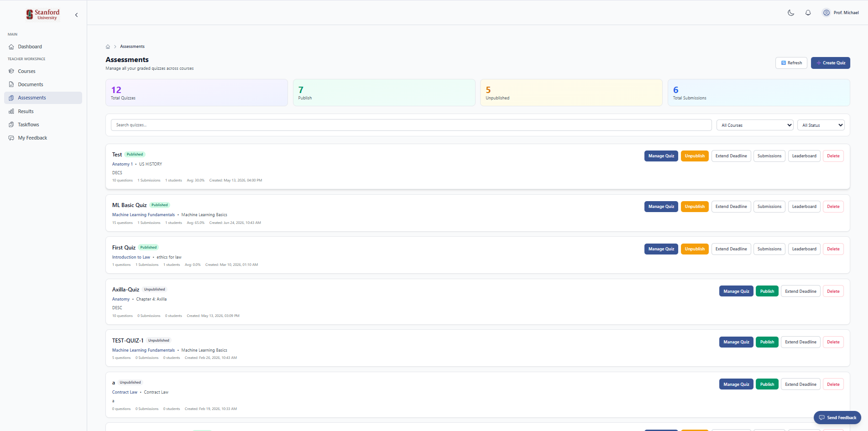This screenshot has height=431, width=868.
Task: Publish TEST-QUIZ-1
Action: pyautogui.click(x=767, y=342)
